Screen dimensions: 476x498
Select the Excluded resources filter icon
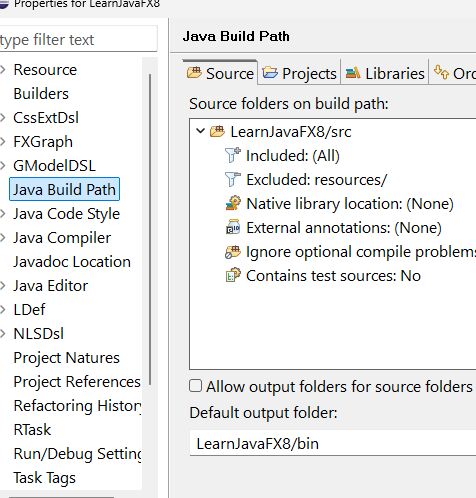point(233,179)
